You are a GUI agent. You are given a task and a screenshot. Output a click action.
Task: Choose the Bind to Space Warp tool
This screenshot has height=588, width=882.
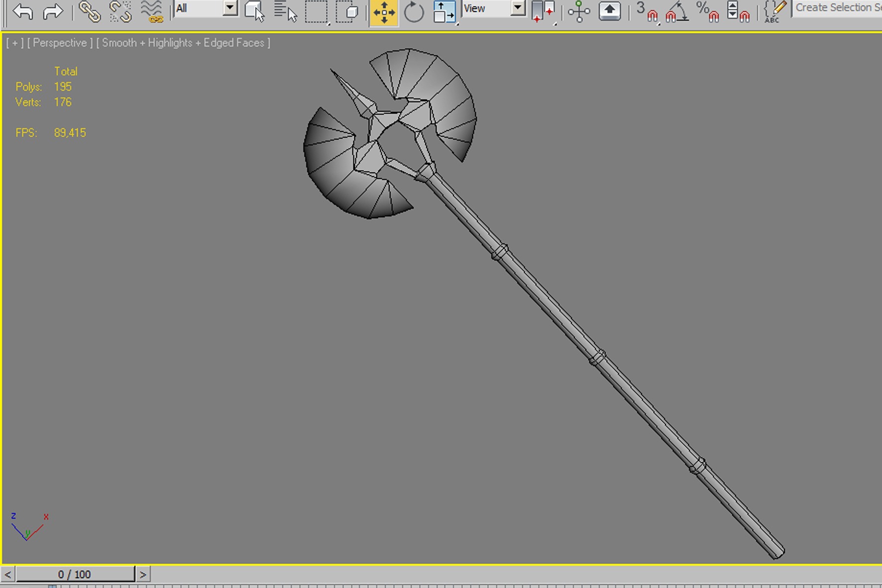point(151,11)
